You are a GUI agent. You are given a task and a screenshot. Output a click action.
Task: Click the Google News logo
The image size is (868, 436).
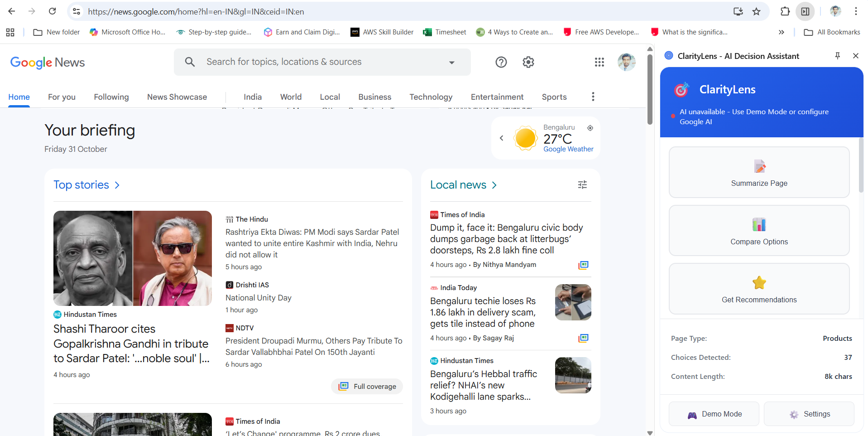48,63
